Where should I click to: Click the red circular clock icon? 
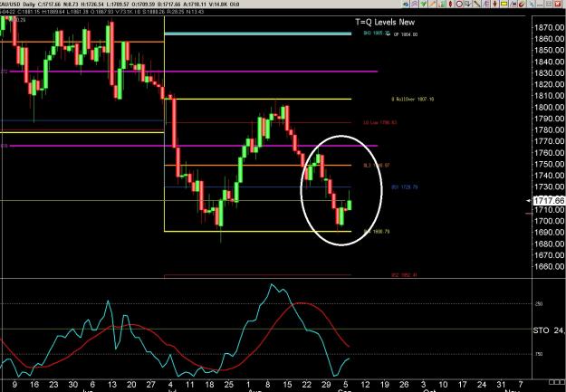(459, 4)
